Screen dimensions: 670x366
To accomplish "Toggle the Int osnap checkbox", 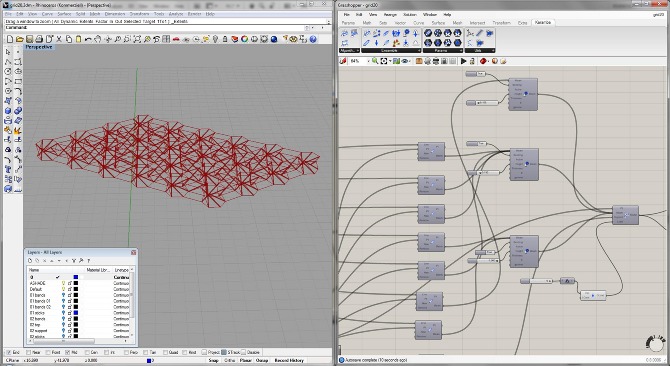I will pos(106,352).
